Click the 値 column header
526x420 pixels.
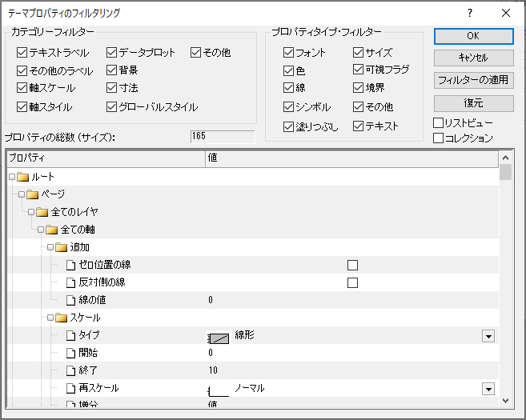(352, 158)
